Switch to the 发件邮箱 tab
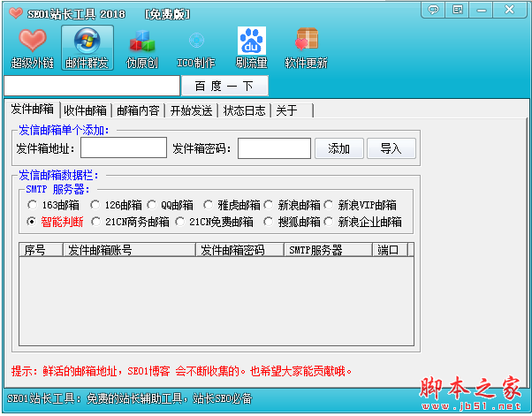The image size is (532, 416). (x=33, y=110)
